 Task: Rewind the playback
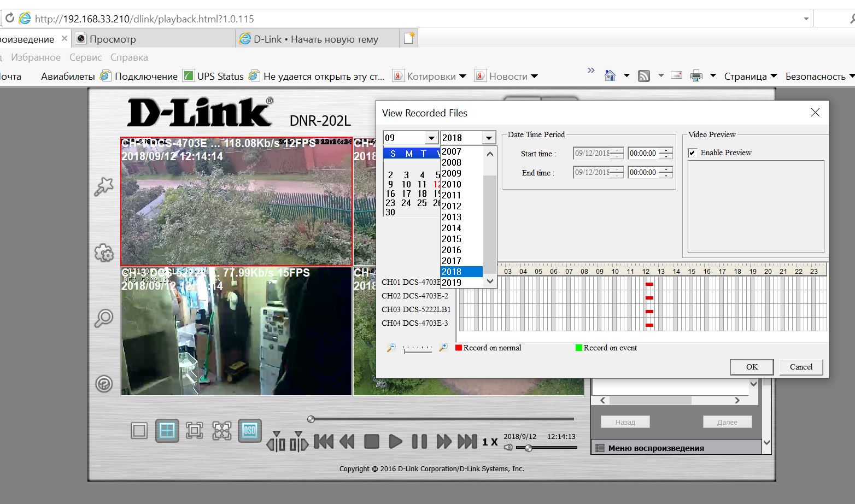click(347, 442)
